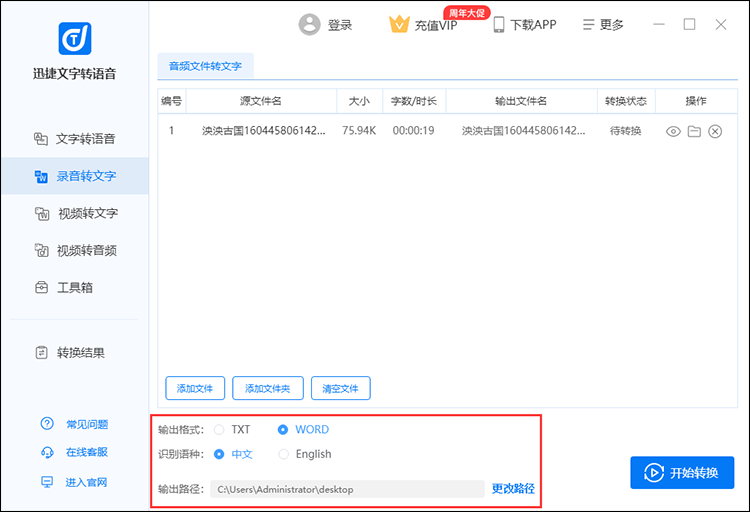Open output folder icon in file row
The width and height of the screenshot is (750, 512).
(x=694, y=131)
